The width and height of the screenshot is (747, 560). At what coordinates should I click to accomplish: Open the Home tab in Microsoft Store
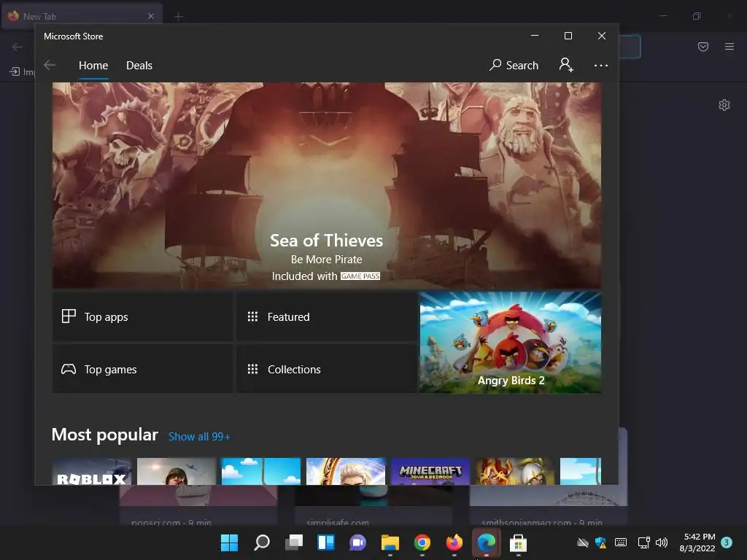[93, 65]
